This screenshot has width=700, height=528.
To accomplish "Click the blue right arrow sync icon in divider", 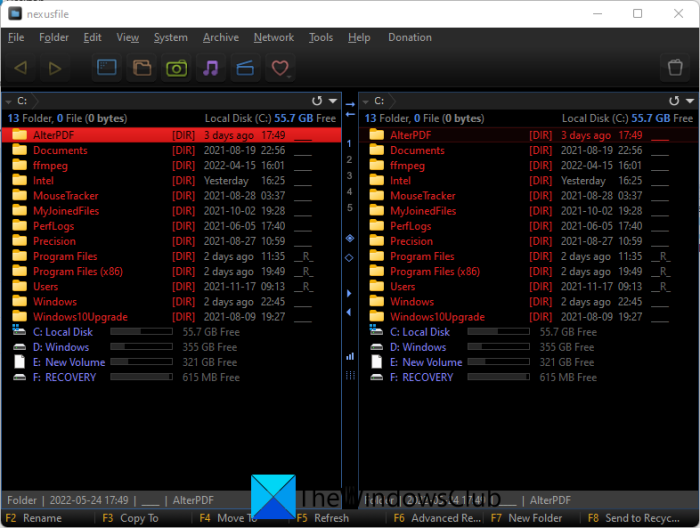I will [x=350, y=104].
